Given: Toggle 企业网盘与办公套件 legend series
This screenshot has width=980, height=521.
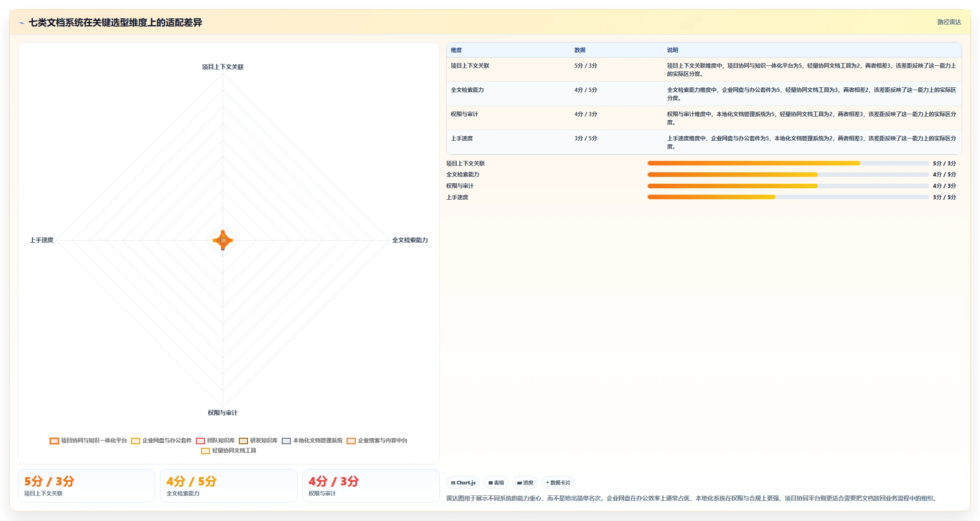Looking at the screenshot, I should pyautogui.click(x=162, y=441).
